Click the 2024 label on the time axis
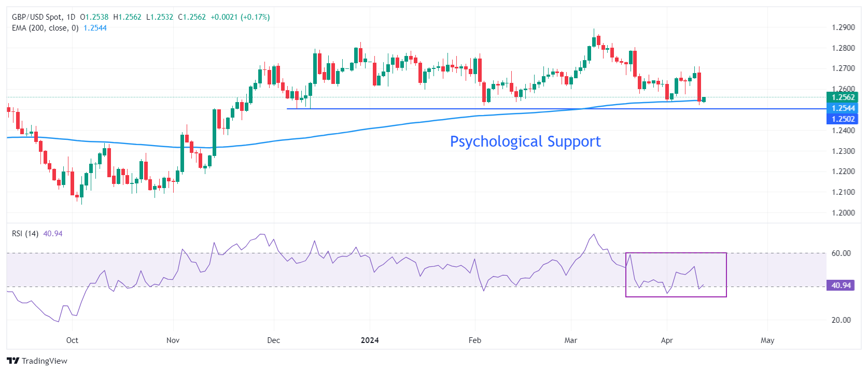The height and width of the screenshot is (372, 868). (370, 340)
